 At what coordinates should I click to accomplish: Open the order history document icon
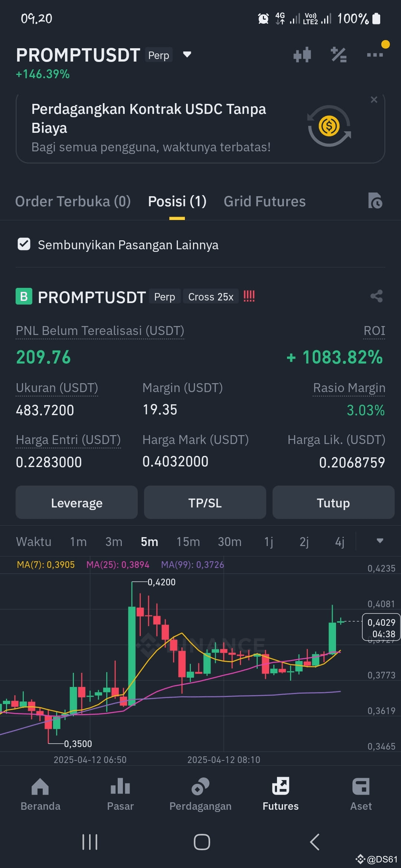point(375,201)
